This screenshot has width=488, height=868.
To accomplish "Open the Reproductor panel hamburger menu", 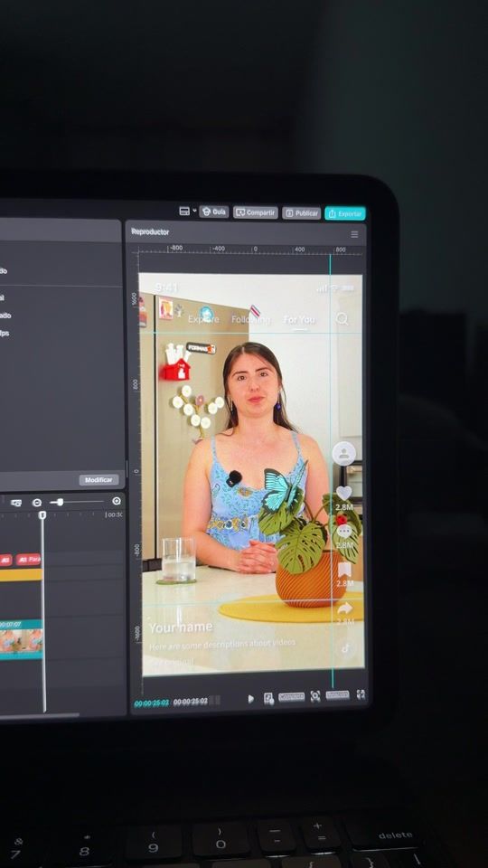I will pos(354,234).
